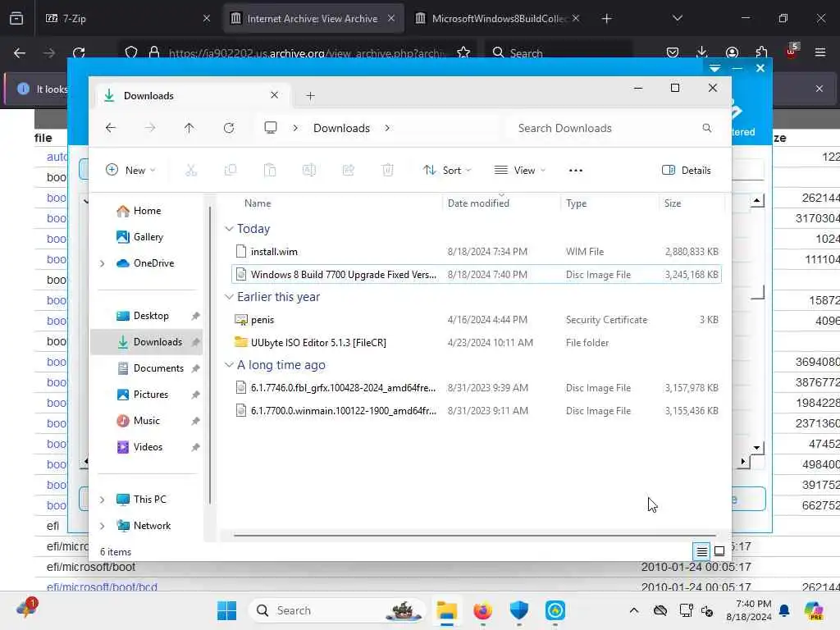The image size is (840, 630).
Task: Add a new File Explorer tab
Action: [310, 96]
